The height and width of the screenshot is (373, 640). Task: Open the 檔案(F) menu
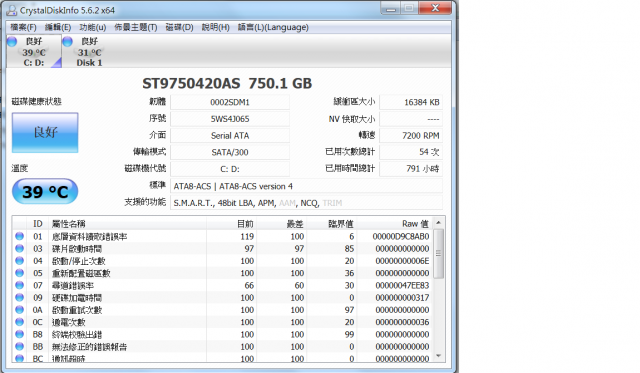pos(23,27)
